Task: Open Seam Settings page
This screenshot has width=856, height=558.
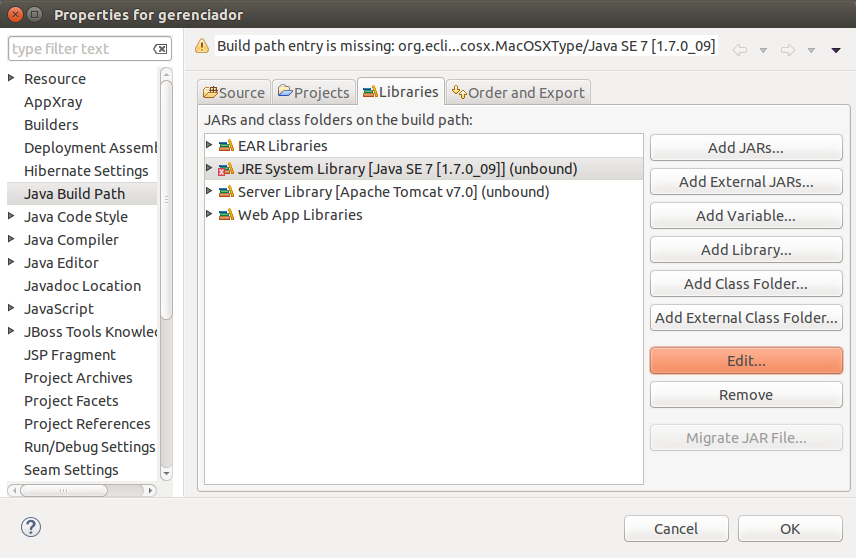Action: coord(71,470)
